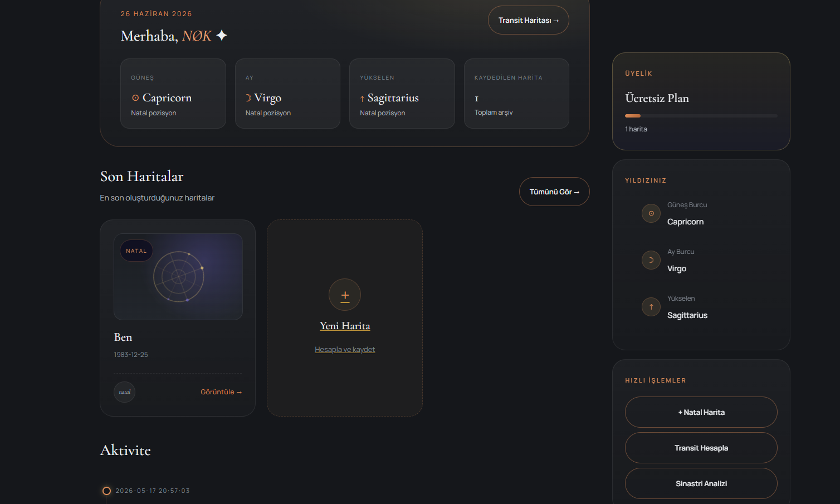Click the 26 HAZİRAN 2026 date label
The height and width of the screenshot is (504, 840).
pyautogui.click(x=157, y=14)
